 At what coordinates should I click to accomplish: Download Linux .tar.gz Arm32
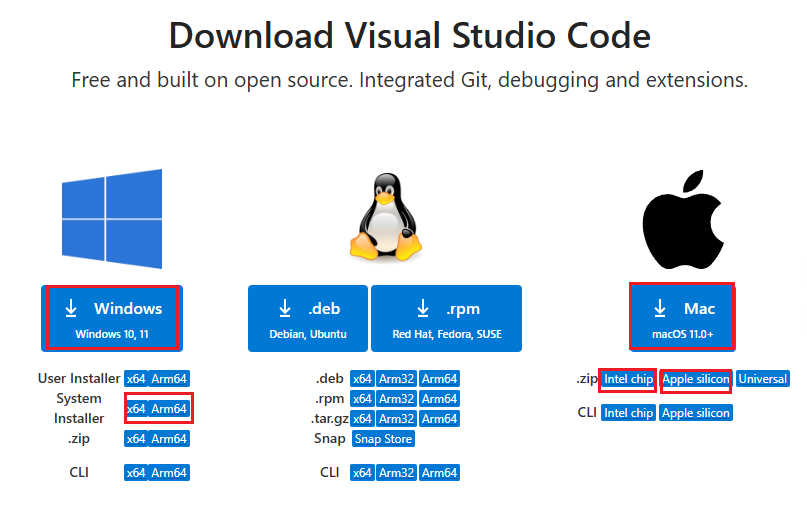(x=396, y=418)
